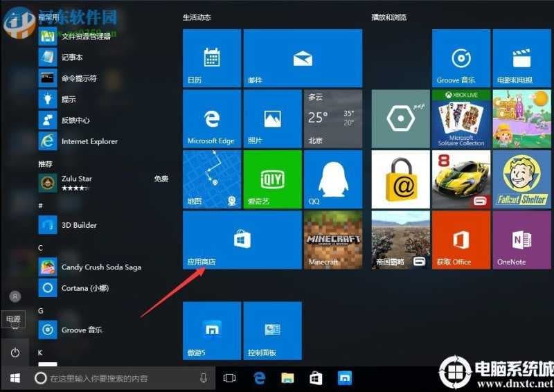554x392 pixels.
Task: Launch Microsoft Solitaire Collection tile
Action: tap(461, 118)
